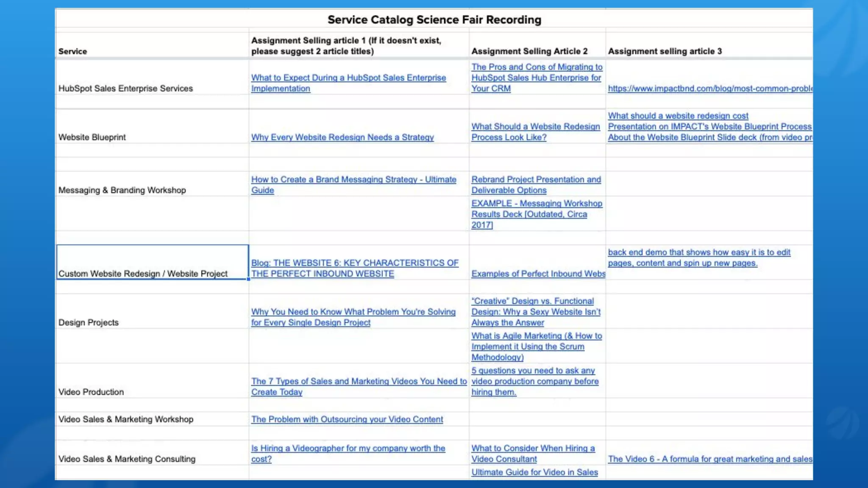Click 'What is Agile Marketing' link
This screenshot has height=488, width=868.
[x=536, y=336]
